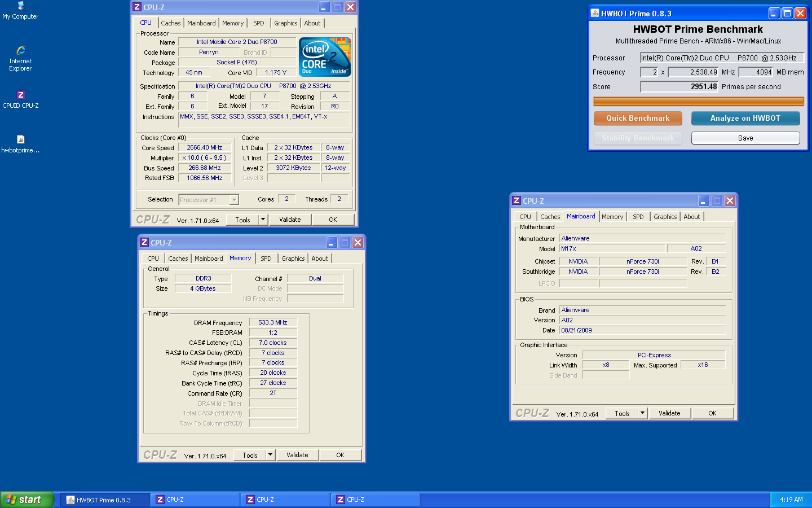Screen dimensions: 812x508
Task: Select Bus Speed value 266.68 MHz
Action: pyautogui.click(x=205, y=168)
